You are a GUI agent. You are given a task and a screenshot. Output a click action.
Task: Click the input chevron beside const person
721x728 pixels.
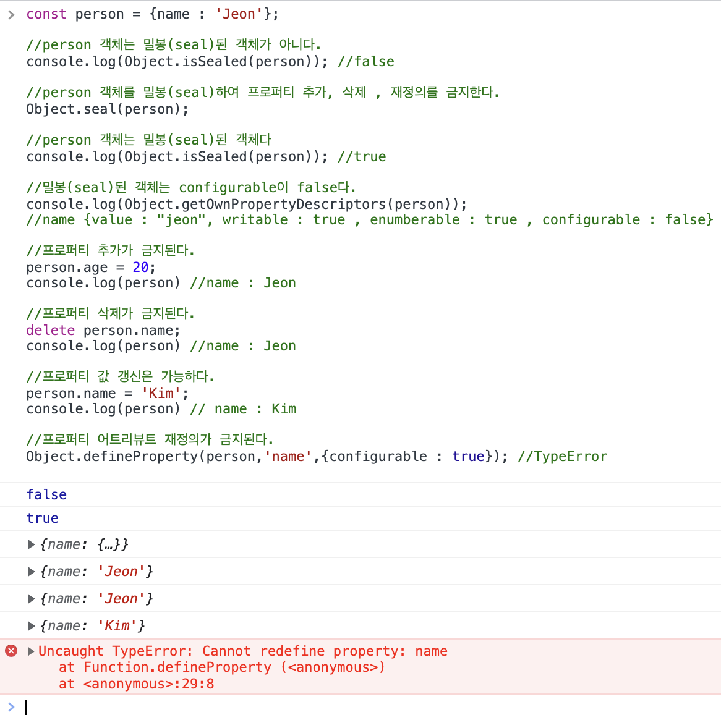tap(11, 15)
